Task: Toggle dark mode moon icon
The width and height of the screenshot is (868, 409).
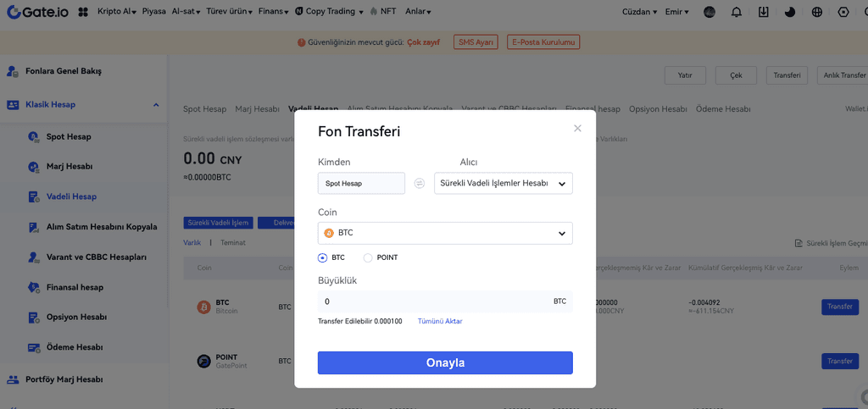Action: 790,13
